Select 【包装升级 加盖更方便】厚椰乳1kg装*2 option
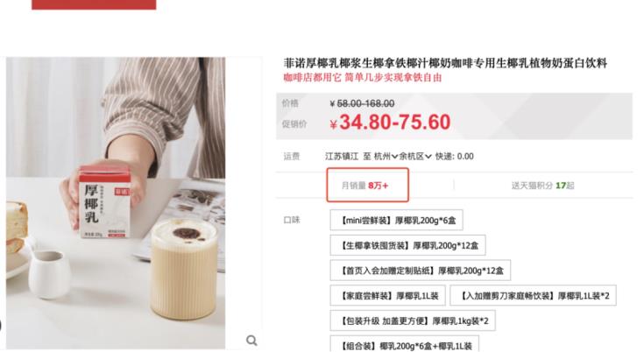This screenshot has width=644, height=352. pyautogui.click(x=413, y=320)
